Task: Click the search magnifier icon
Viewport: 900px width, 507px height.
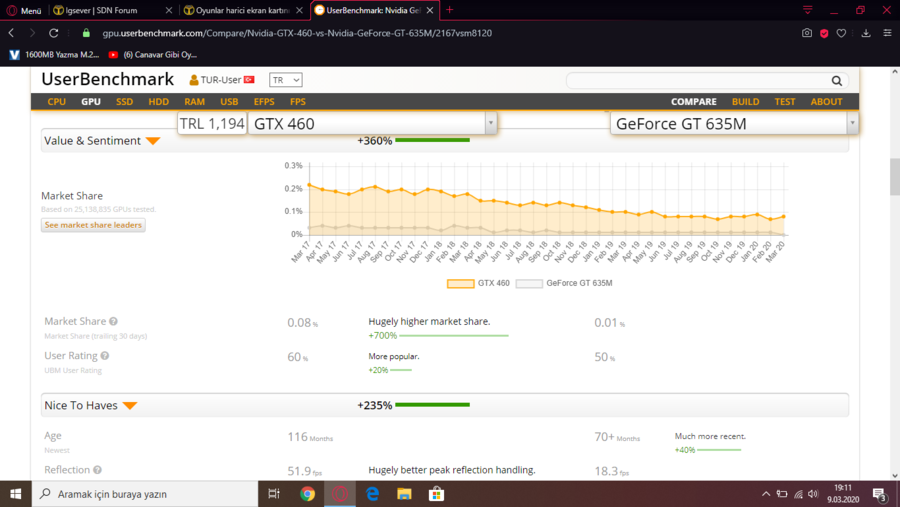Action: pos(837,81)
